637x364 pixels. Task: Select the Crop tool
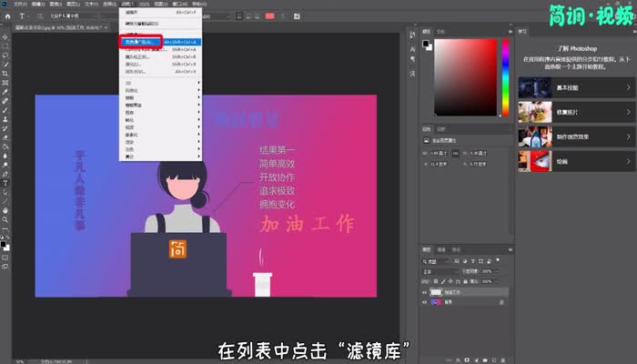[x=5, y=74]
